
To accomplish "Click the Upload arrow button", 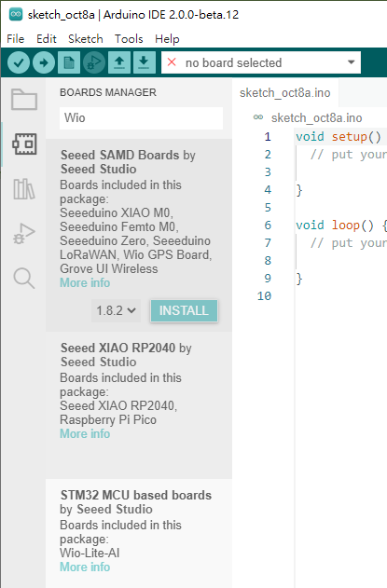I will [x=44, y=62].
